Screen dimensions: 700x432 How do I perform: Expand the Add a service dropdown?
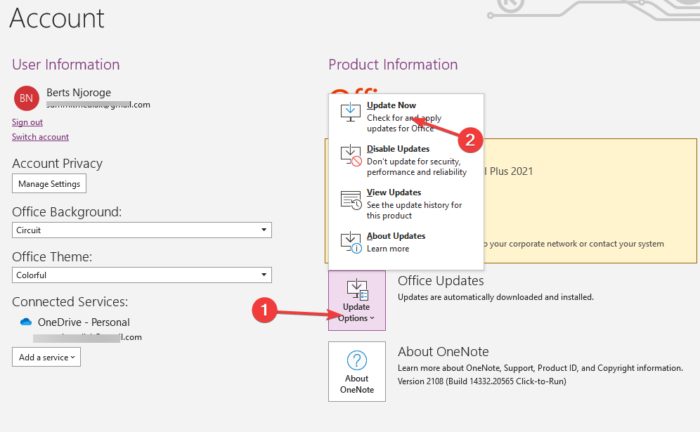(46, 357)
